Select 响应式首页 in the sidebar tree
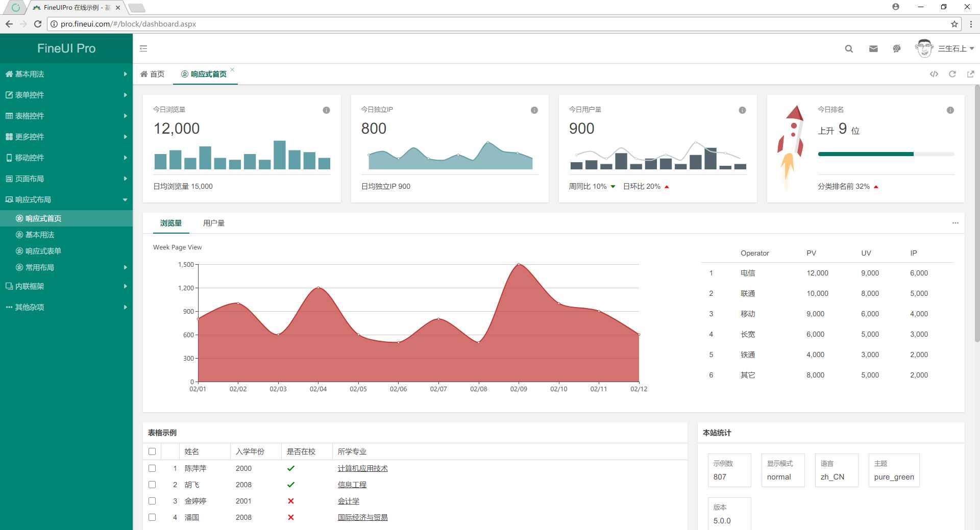Screen dimensions: 980x530 [66, 218]
